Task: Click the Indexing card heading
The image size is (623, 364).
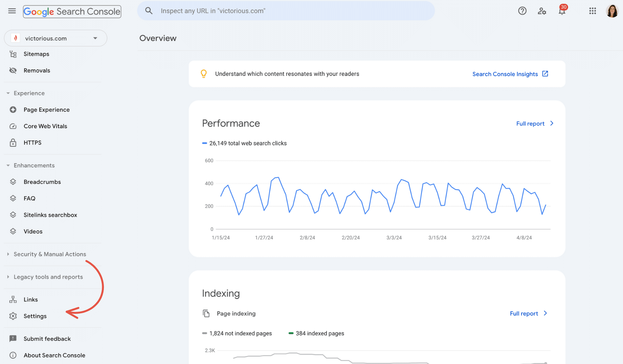Action: pos(221,293)
